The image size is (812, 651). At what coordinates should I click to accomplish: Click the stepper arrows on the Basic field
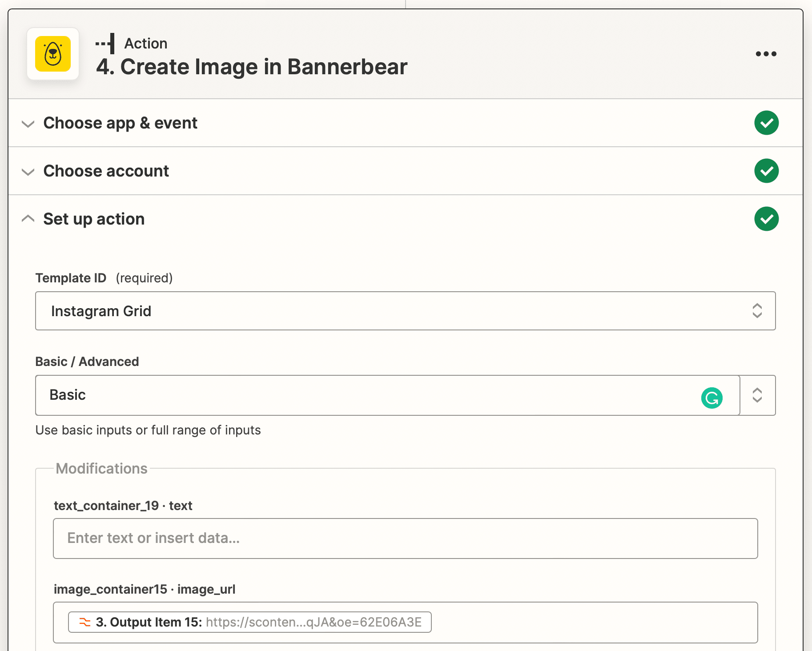[757, 395]
